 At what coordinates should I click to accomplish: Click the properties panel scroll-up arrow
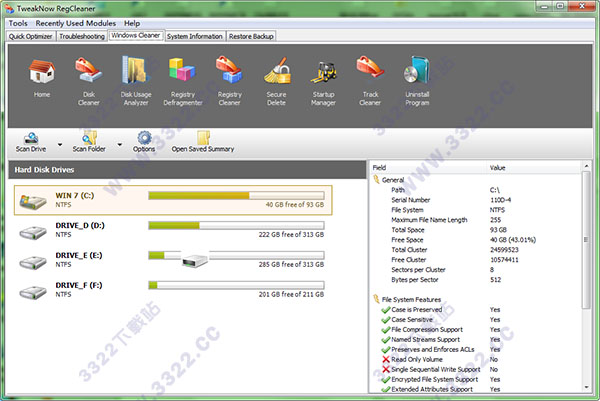(x=586, y=166)
